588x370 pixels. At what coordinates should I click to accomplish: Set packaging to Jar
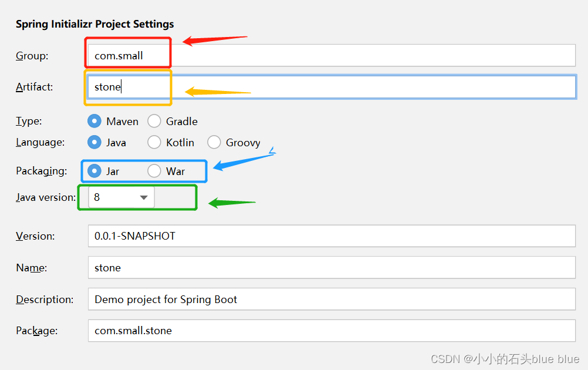pyautogui.click(x=94, y=171)
